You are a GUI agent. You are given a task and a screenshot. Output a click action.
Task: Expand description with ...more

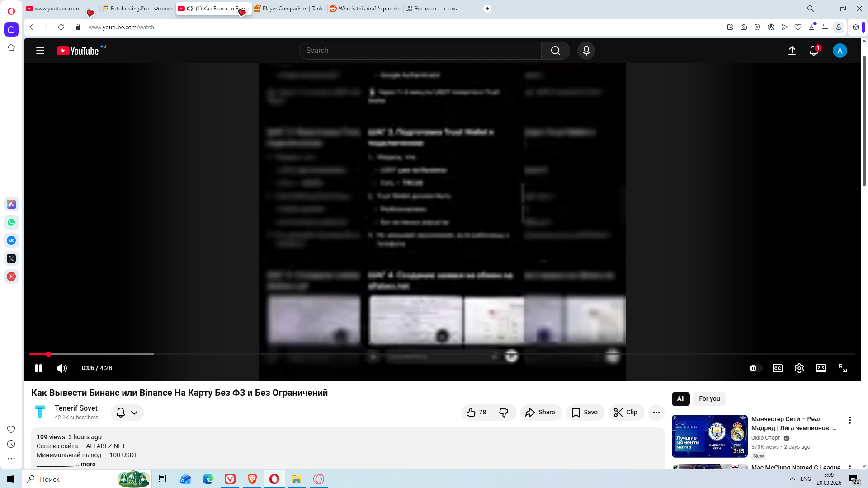(x=85, y=464)
